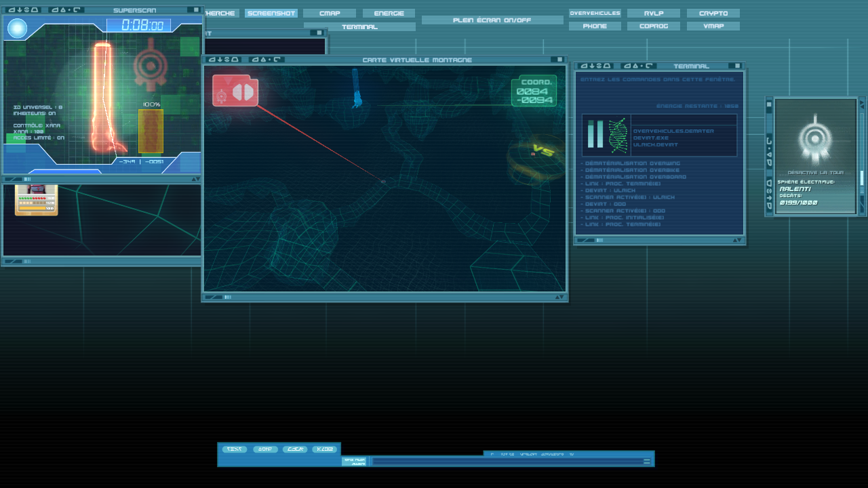The height and width of the screenshot is (488, 868).
Task: Click the first pill button in bottom bar
Action: coord(235,449)
